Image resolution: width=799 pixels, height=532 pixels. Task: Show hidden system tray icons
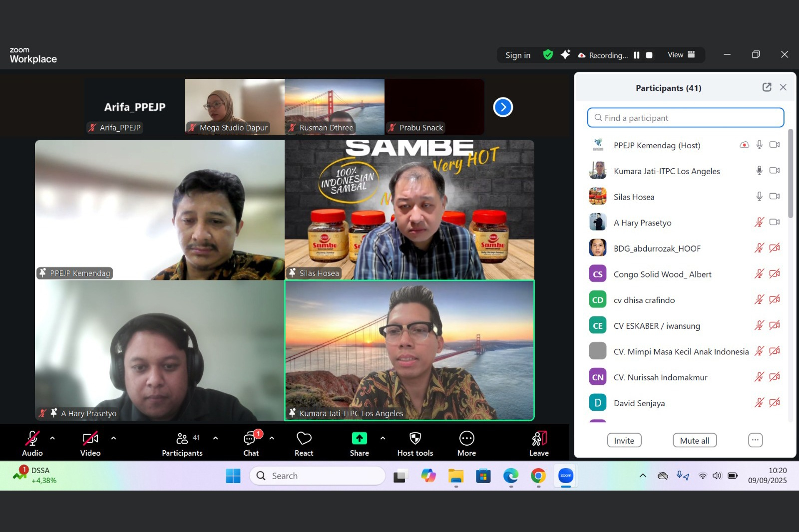[643, 476]
